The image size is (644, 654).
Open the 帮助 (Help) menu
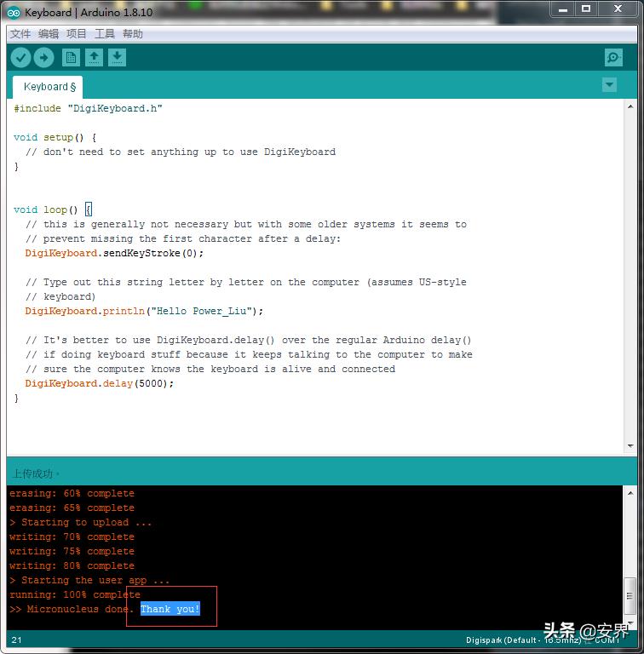click(133, 34)
